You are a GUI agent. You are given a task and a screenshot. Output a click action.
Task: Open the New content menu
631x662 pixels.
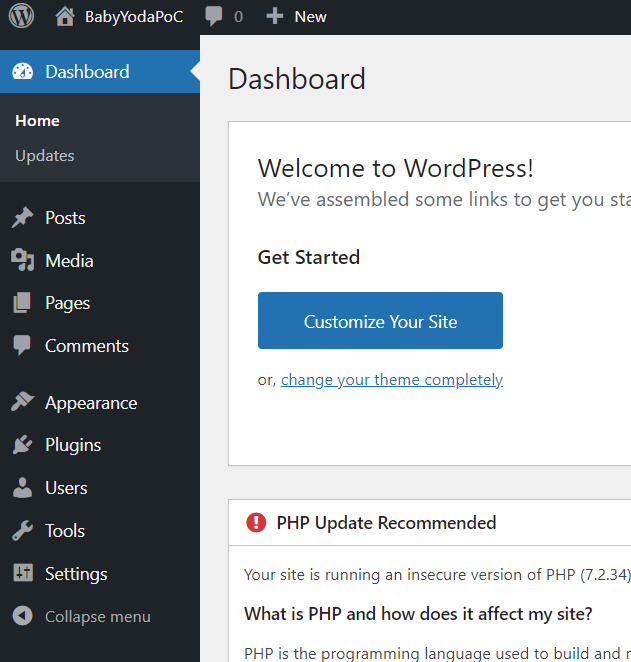tap(310, 16)
